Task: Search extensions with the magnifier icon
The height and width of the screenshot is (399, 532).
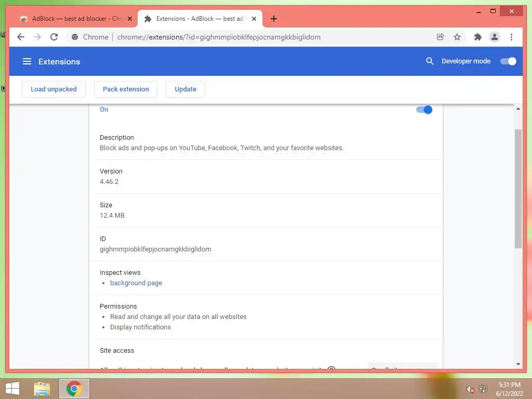Action: [x=430, y=61]
